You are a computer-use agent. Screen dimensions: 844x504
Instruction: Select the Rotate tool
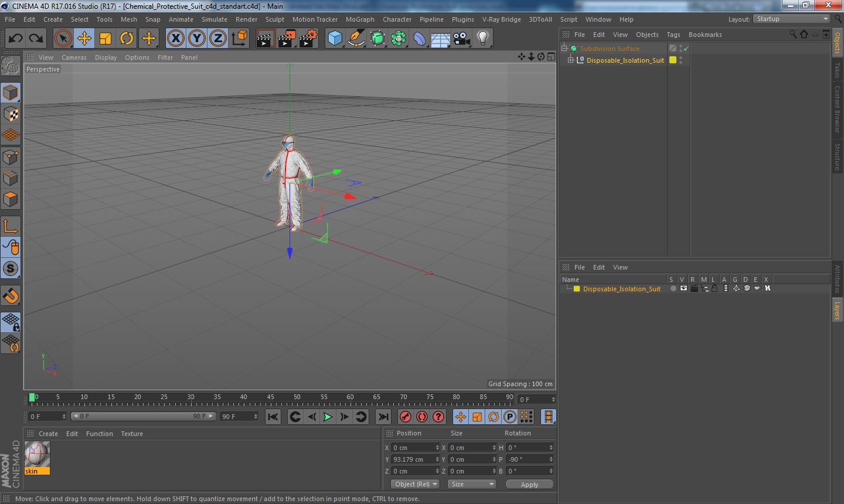127,39
